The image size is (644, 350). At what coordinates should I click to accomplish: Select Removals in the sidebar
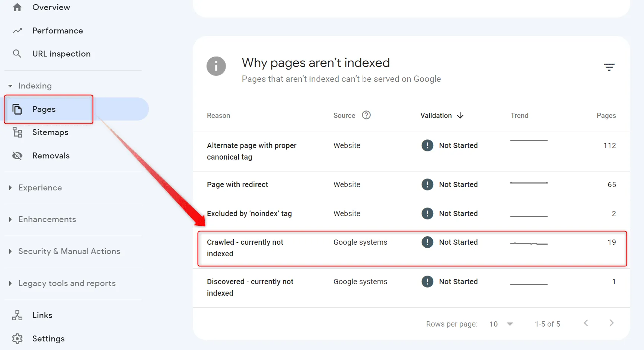pos(51,155)
